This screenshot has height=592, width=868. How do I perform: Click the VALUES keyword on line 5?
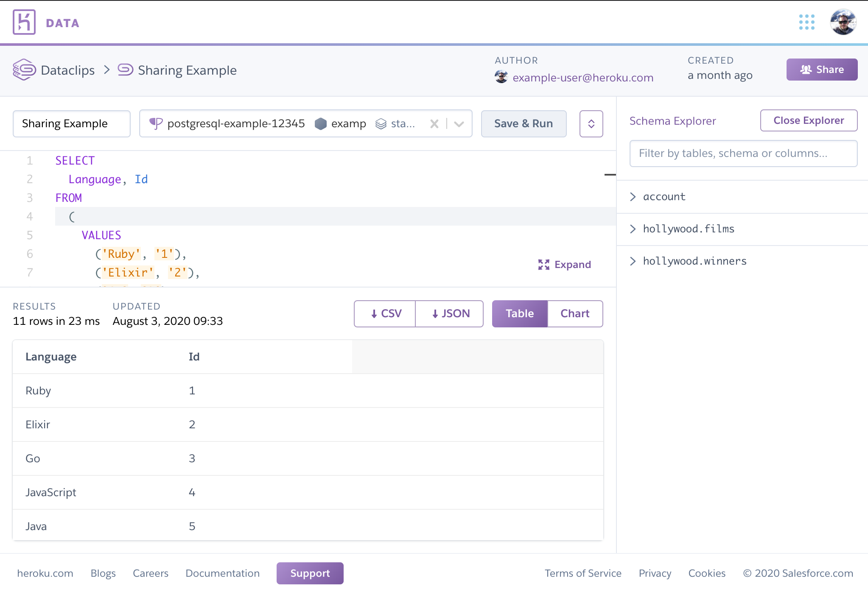(101, 235)
